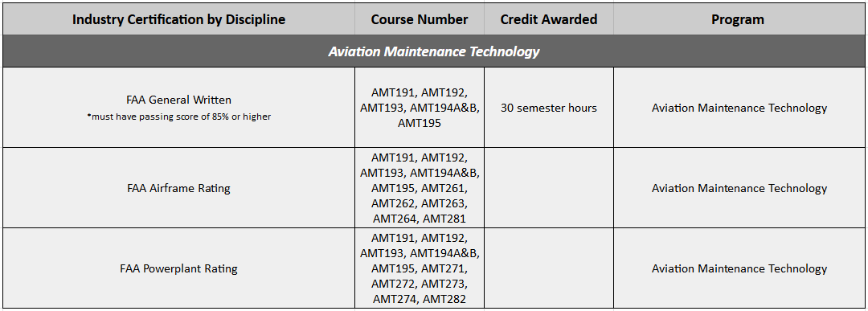Image resolution: width=868 pixels, height=311 pixels.
Task: Select the Course Number column header
Action: tap(420, 20)
